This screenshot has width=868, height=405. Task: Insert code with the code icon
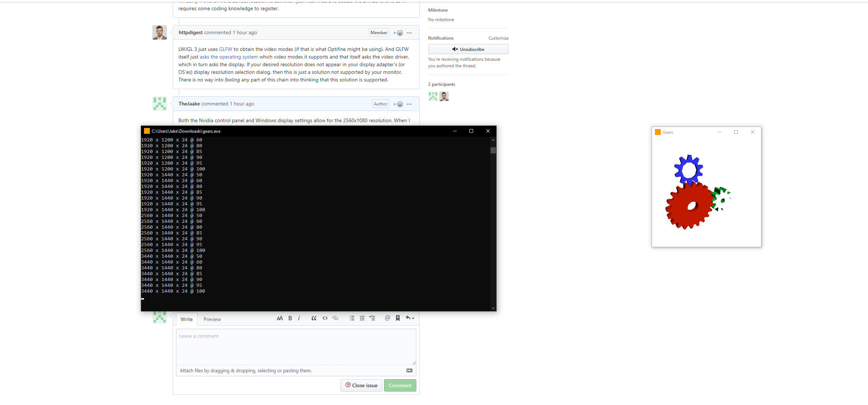(x=325, y=318)
